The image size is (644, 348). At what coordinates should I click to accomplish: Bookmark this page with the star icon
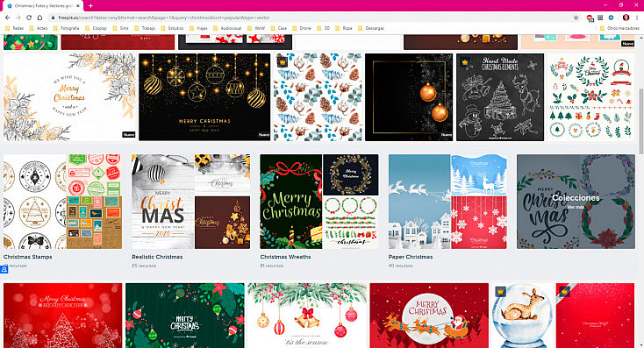[x=576, y=18]
